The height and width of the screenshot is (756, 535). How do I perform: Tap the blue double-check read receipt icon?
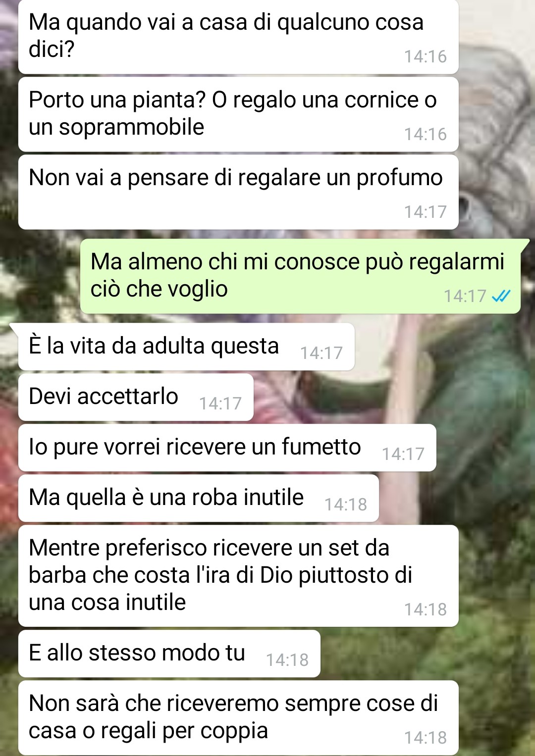[x=501, y=296]
